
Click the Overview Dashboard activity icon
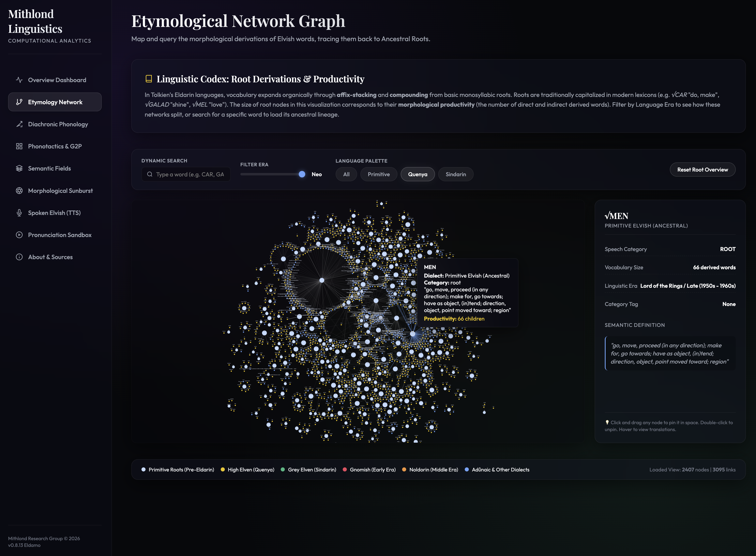[x=19, y=80]
